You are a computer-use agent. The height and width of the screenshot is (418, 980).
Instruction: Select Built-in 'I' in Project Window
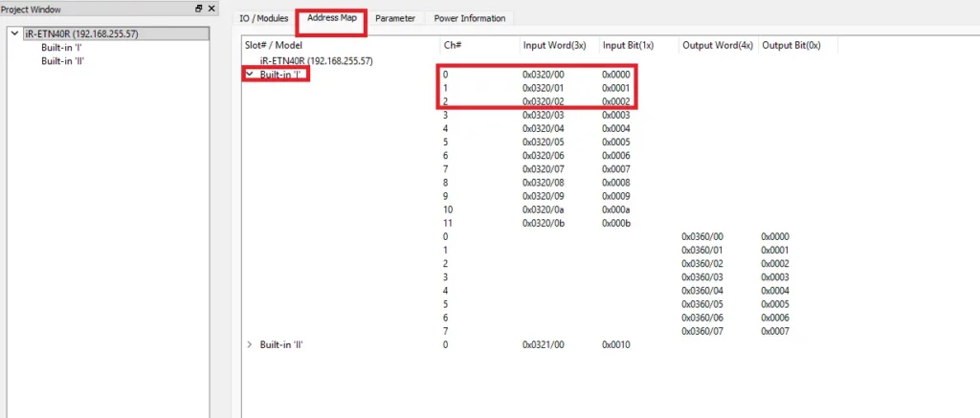click(62, 48)
